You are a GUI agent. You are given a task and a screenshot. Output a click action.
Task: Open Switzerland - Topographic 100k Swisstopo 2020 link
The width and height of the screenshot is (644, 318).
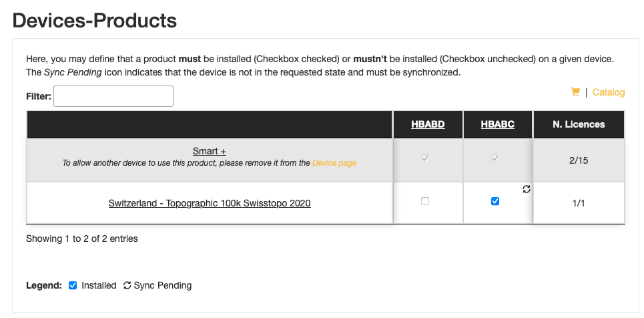pyautogui.click(x=210, y=203)
